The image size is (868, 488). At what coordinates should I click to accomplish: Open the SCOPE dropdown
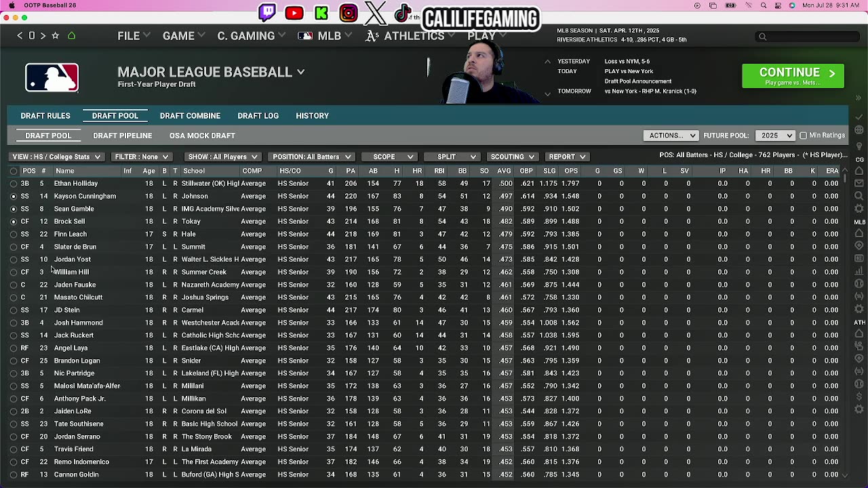pos(389,157)
